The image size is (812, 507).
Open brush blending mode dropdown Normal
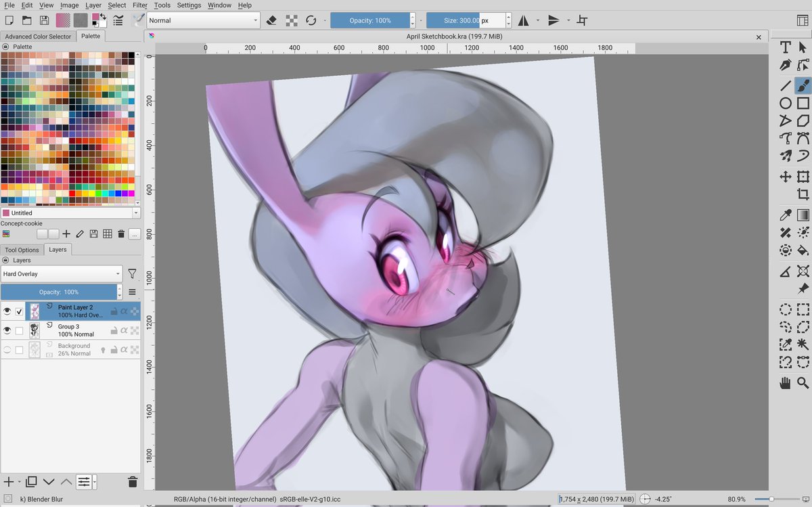204,20
